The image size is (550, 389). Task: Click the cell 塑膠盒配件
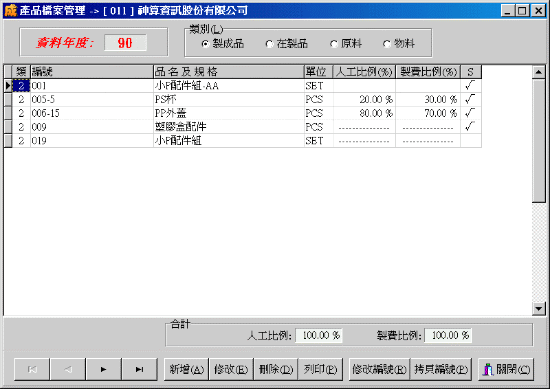tap(228, 127)
